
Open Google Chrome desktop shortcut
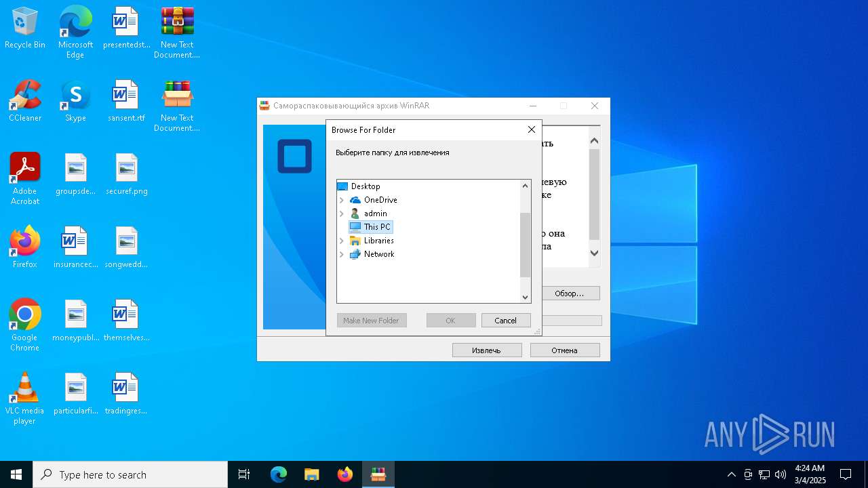[25, 325]
